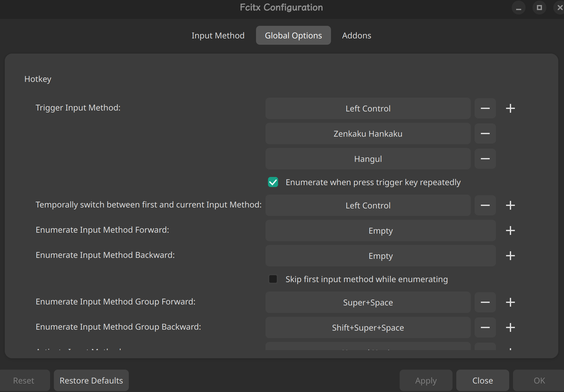
Task: Remove the Shift+Super+Space hotkey
Action: 485,327
